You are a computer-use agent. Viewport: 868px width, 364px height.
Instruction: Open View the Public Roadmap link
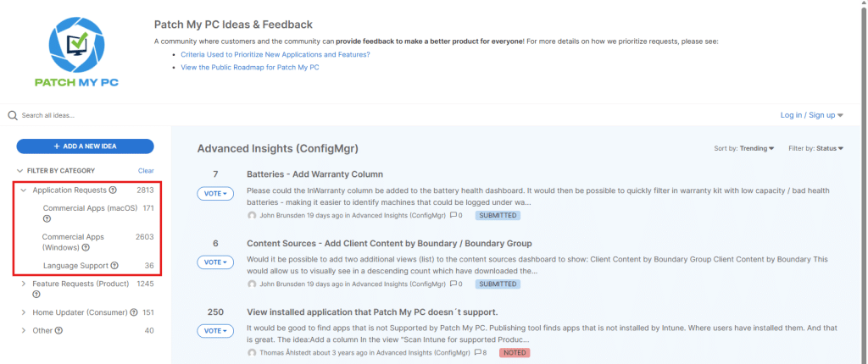tap(249, 67)
